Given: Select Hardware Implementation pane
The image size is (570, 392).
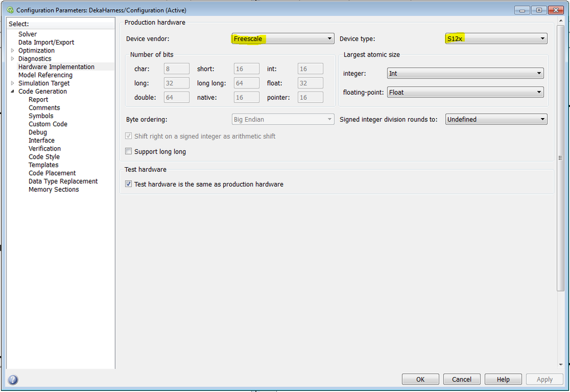Looking at the screenshot, I should [56, 67].
